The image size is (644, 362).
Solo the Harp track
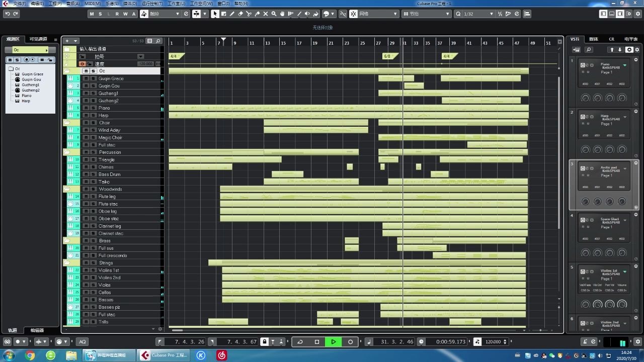pyautogui.click(x=93, y=116)
